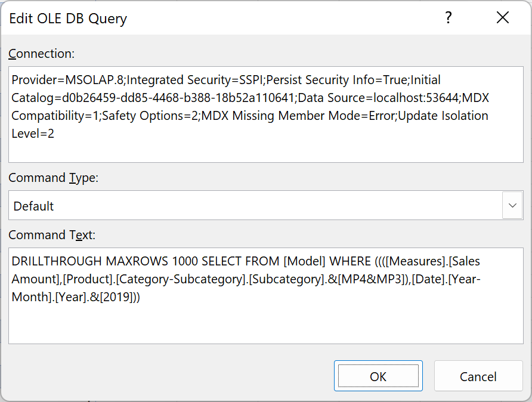The image size is (532, 402).
Task: Place cursor at Level=2 in connection string
Action: point(33,134)
